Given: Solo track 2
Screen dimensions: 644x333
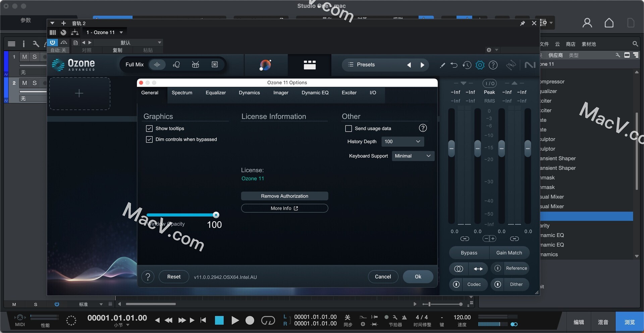Looking at the screenshot, I should pyautogui.click(x=35, y=83).
